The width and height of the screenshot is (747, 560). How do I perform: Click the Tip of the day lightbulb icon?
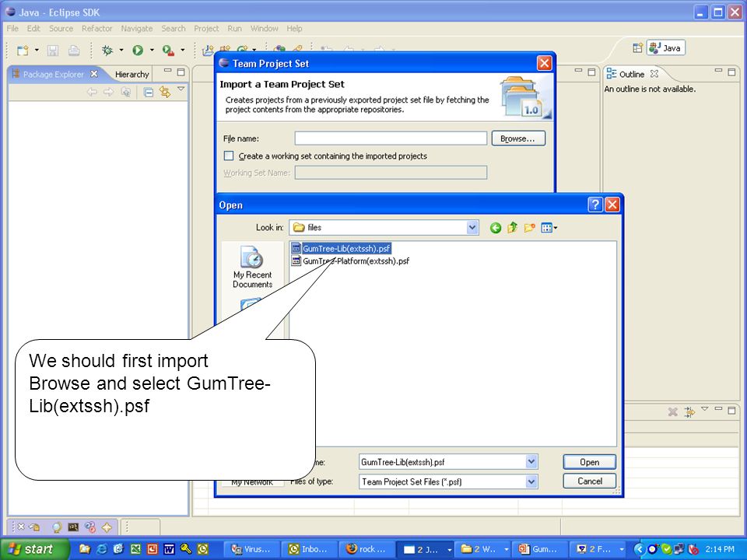click(x=57, y=527)
